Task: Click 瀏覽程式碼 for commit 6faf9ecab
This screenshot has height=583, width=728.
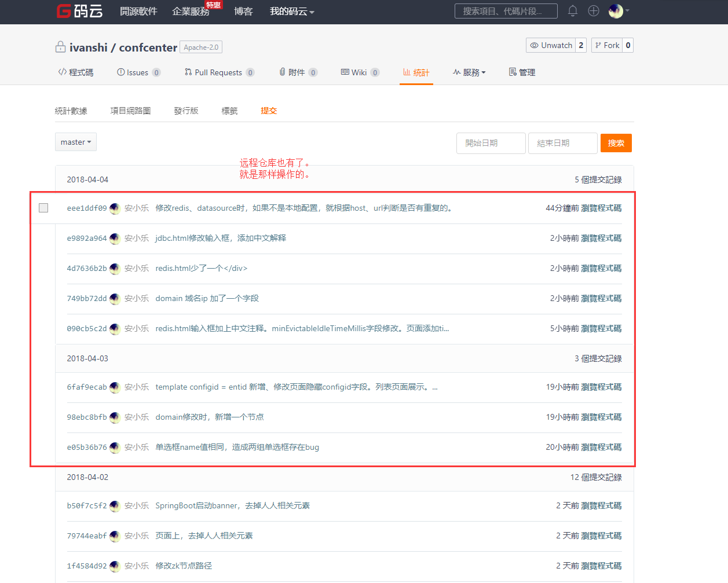Action: tap(601, 387)
